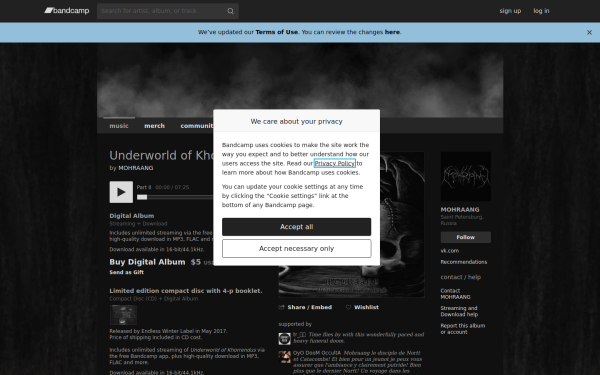This screenshot has height=375, width=600.
Task: Open the Privacy Policy link
Action: [x=335, y=163]
